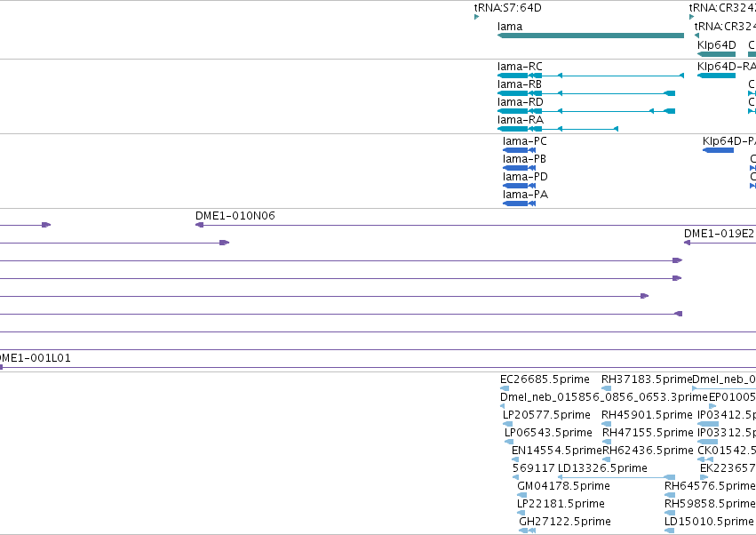This screenshot has width=756, height=535.
Task: Click the lama-RA transcript glyph
Action: tap(558, 129)
